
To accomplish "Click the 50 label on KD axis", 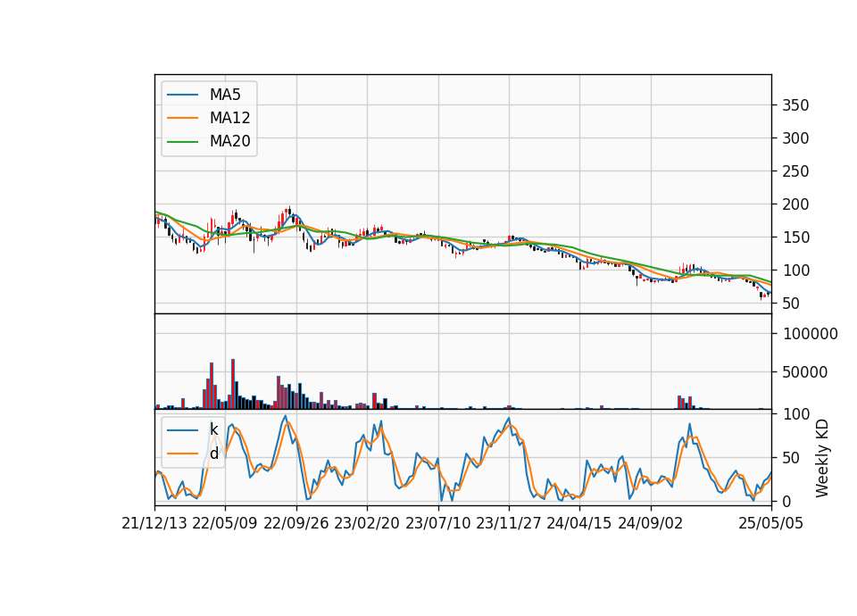I will pos(791,458).
